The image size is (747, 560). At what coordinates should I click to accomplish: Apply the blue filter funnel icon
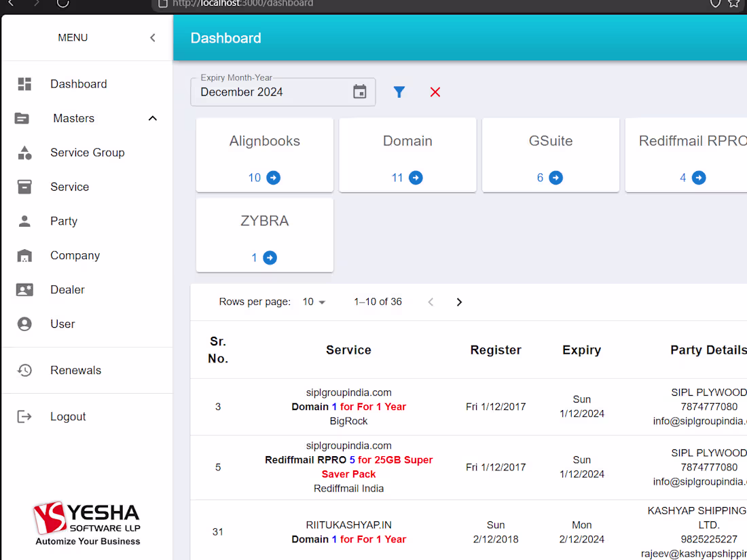click(x=399, y=92)
